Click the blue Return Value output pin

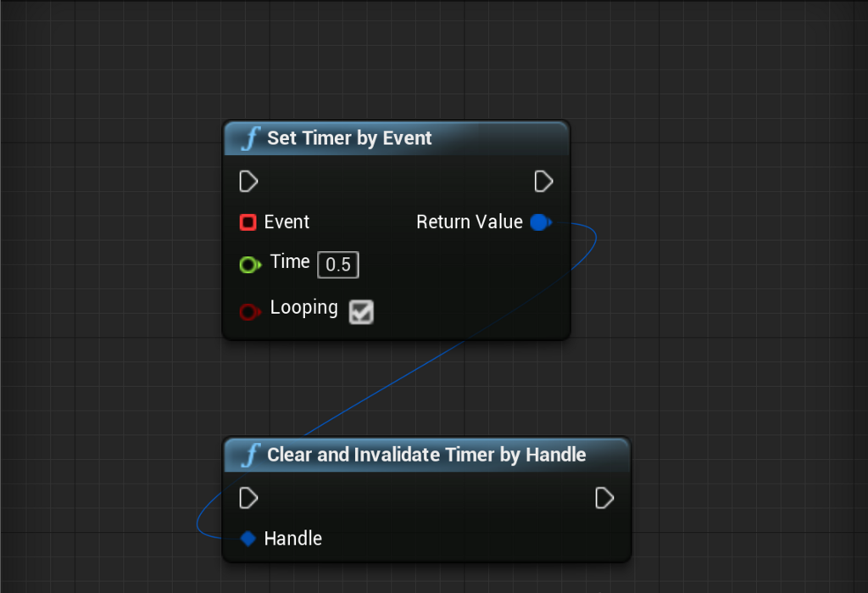coord(540,222)
